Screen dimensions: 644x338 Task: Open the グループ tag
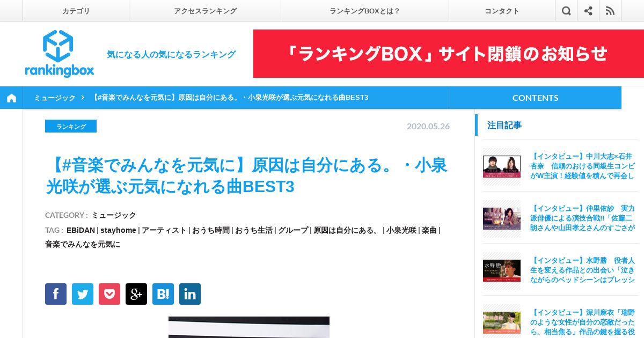click(x=293, y=230)
